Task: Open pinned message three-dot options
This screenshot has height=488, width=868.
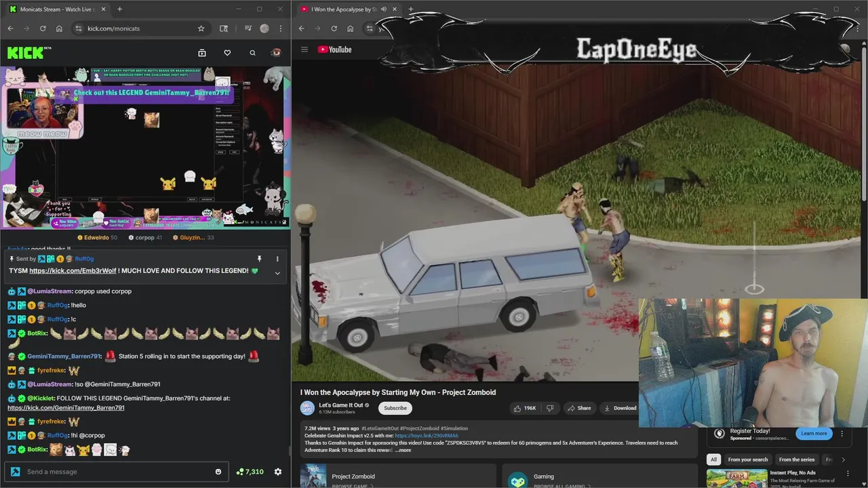Action: (277, 259)
